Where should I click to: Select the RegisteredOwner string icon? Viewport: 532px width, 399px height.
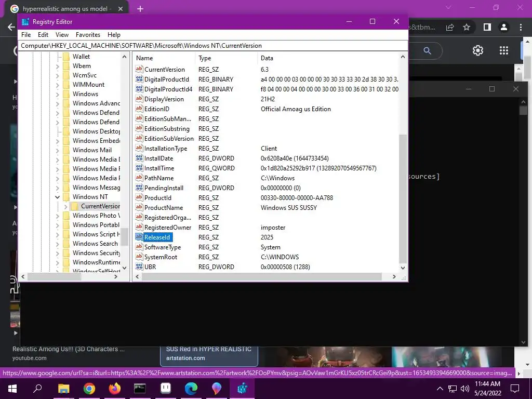[139, 227]
